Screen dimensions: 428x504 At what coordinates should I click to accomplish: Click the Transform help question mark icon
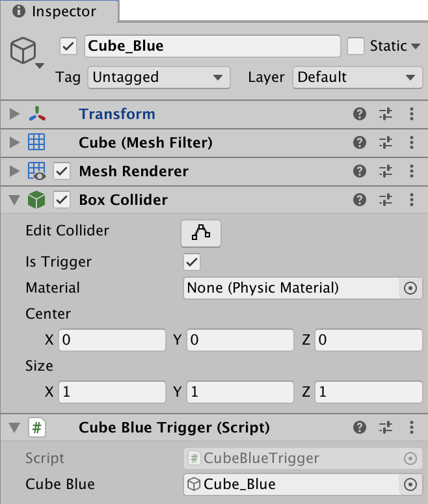[x=359, y=114]
